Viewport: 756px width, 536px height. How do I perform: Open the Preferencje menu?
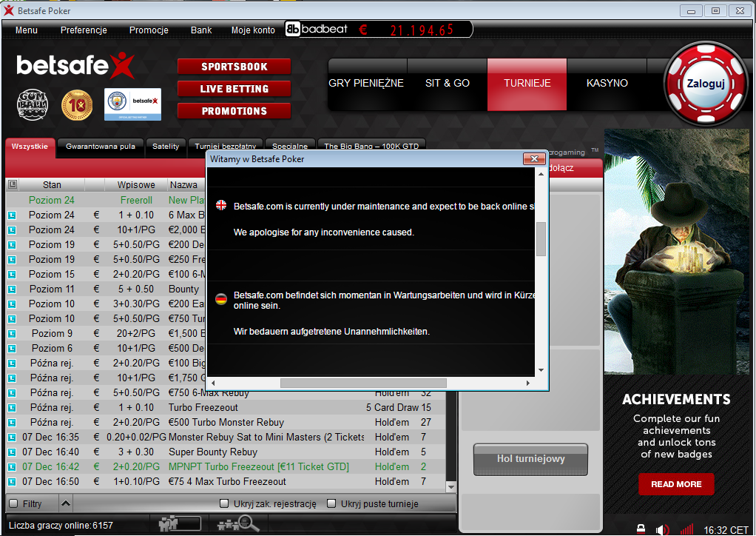point(84,30)
